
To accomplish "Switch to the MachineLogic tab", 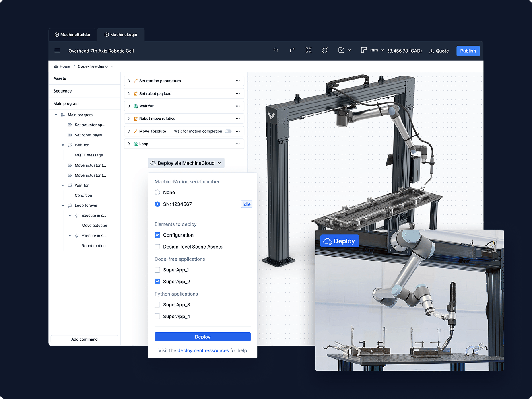I will 121,35.
